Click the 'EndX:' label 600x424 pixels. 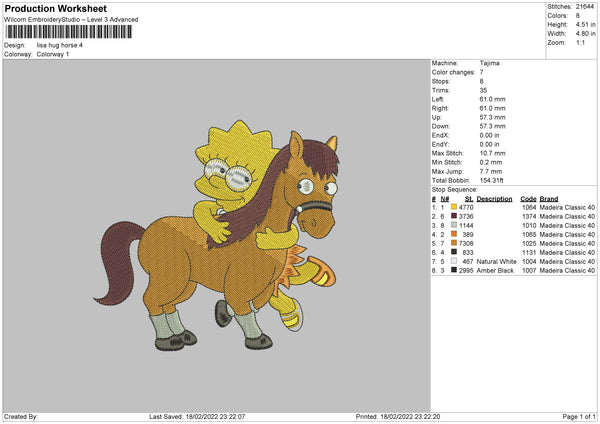tap(440, 135)
